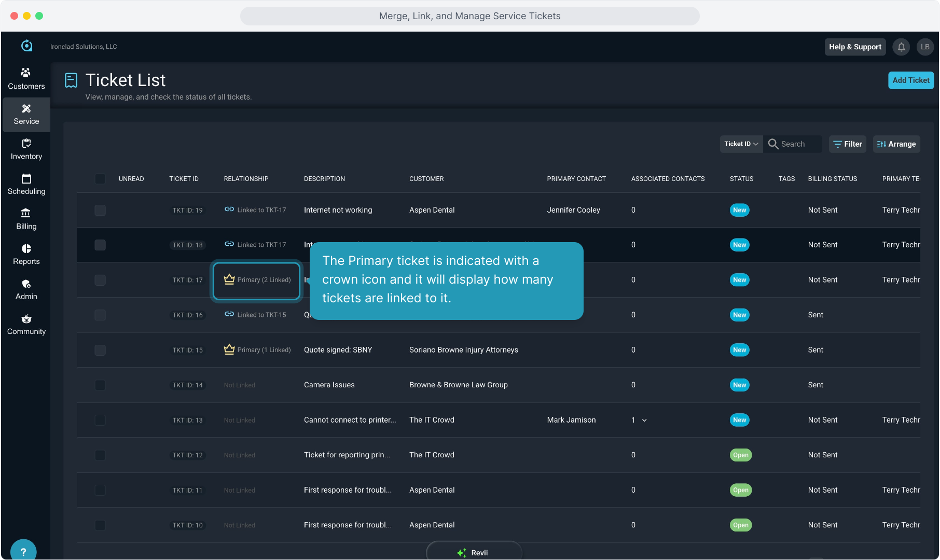Viewport: 940px width, 560px height.
Task: Open Scheduling from the sidebar
Action: pyautogui.click(x=26, y=184)
